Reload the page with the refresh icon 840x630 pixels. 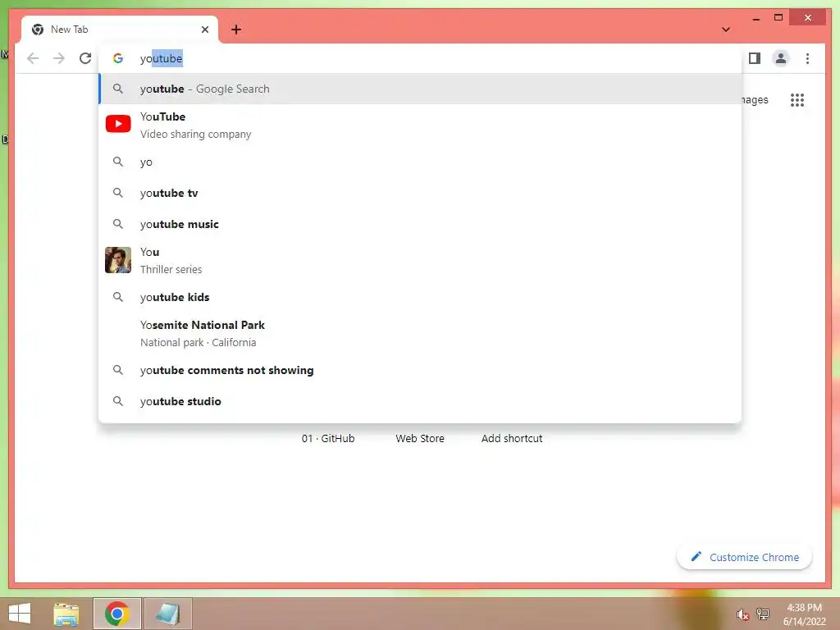click(85, 58)
